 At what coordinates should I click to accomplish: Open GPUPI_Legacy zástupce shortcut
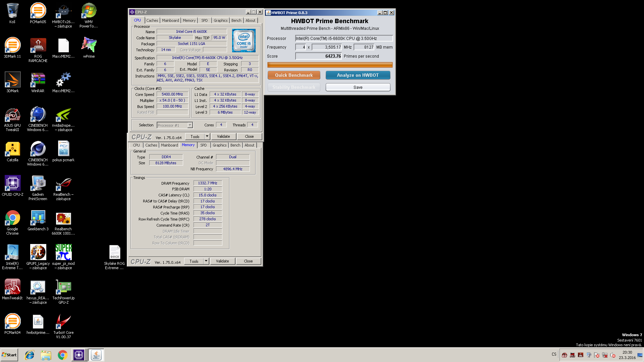point(38,257)
